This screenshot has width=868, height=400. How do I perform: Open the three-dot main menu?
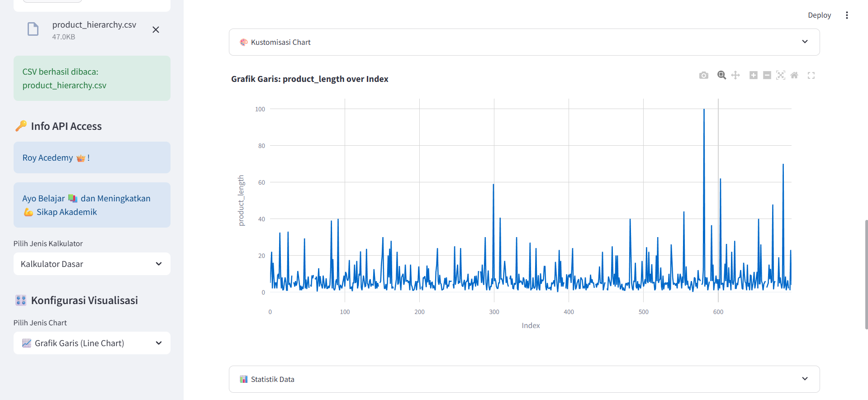pyautogui.click(x=847, y=15)
